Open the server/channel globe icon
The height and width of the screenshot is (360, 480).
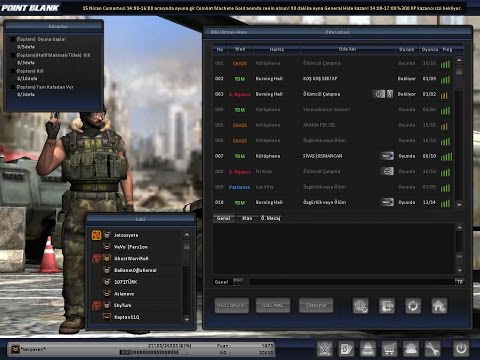coord(361,305)
